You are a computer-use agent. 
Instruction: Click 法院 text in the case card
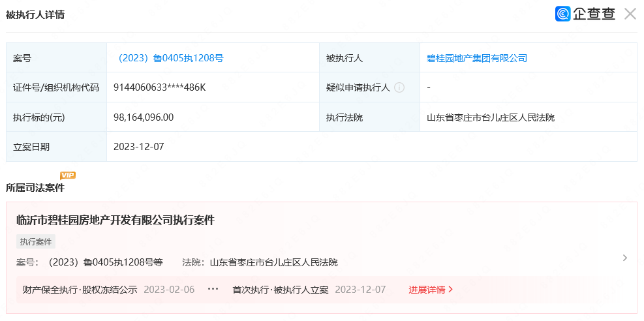point(260,262)
